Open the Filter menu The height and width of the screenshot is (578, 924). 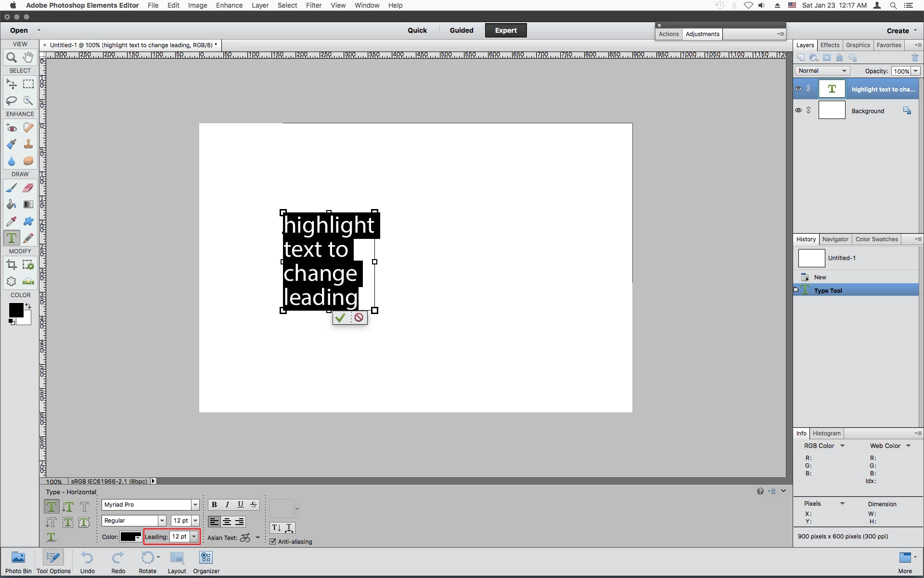[x=313, y=5]
